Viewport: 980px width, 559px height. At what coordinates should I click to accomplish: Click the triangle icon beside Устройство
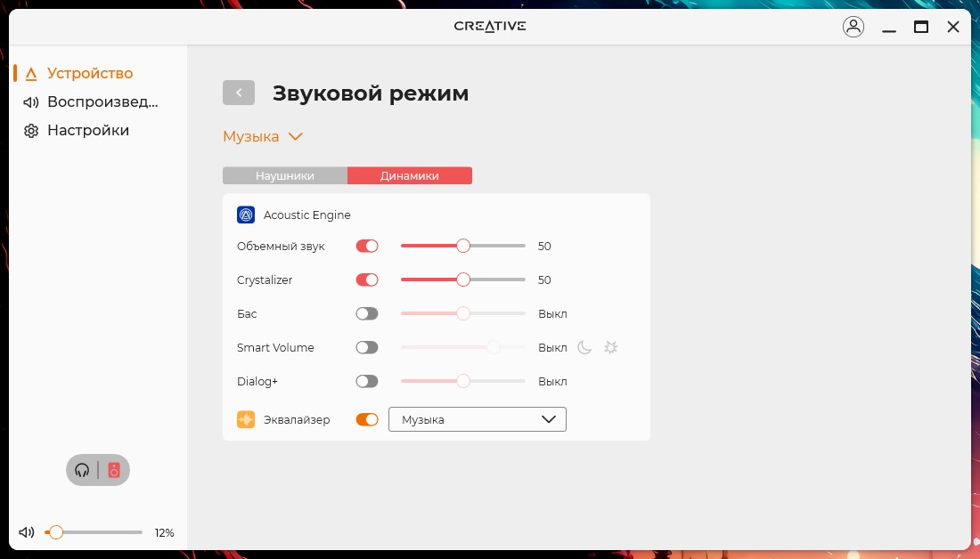click(30, 74)
